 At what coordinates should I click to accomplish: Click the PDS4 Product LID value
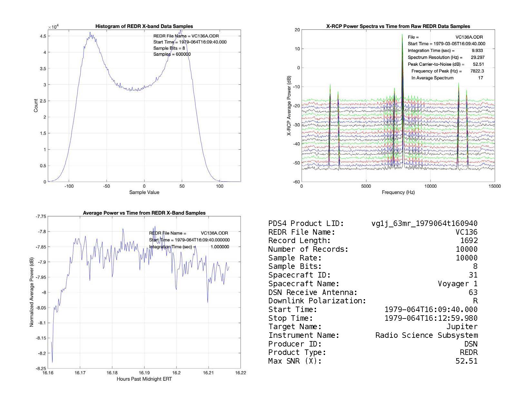click(x=424, y=224)
